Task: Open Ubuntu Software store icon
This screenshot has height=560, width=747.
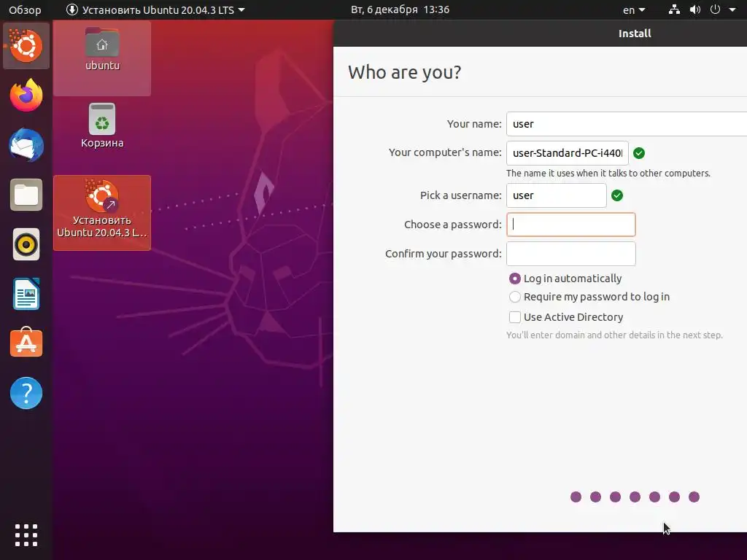Action: 26,343
